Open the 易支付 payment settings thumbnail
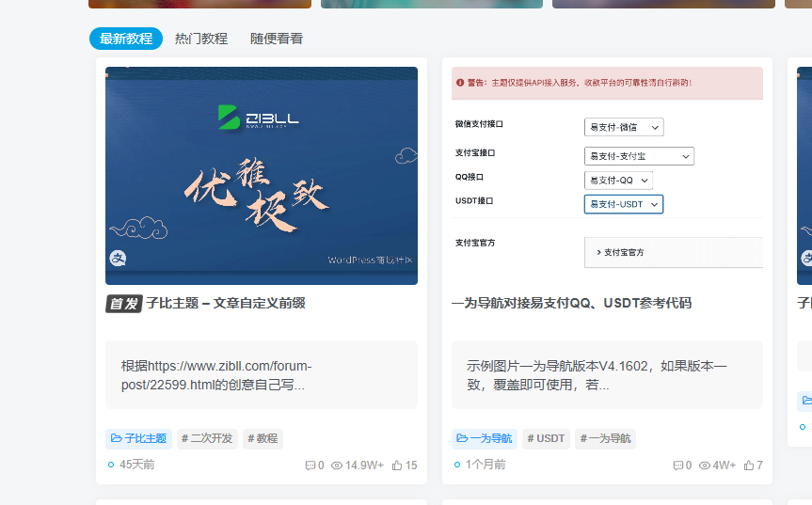Image resolution: width=812 pixels, height=505 pixels. click(607, 176)
